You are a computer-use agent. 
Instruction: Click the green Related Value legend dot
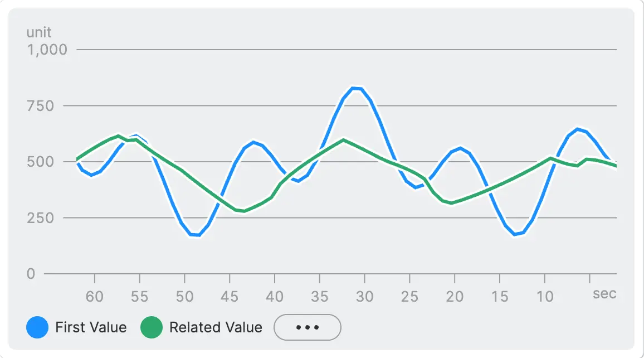[x=152, y=327]
